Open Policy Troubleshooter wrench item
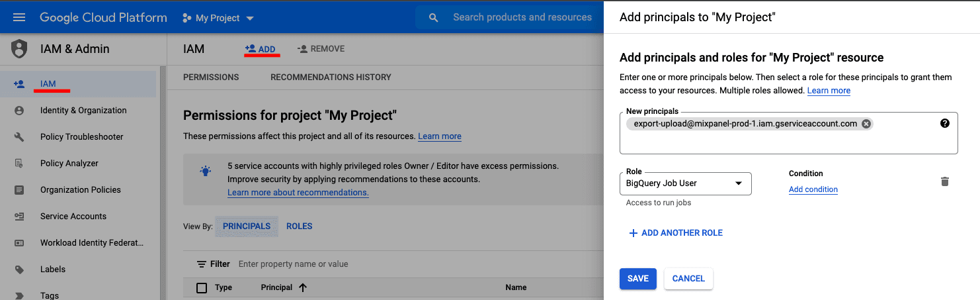Screen dimensions: 980x300 (x=81, y=137)
